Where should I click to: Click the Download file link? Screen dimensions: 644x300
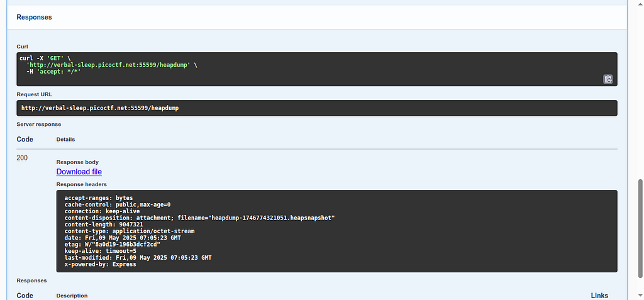(x=79, y=172)
